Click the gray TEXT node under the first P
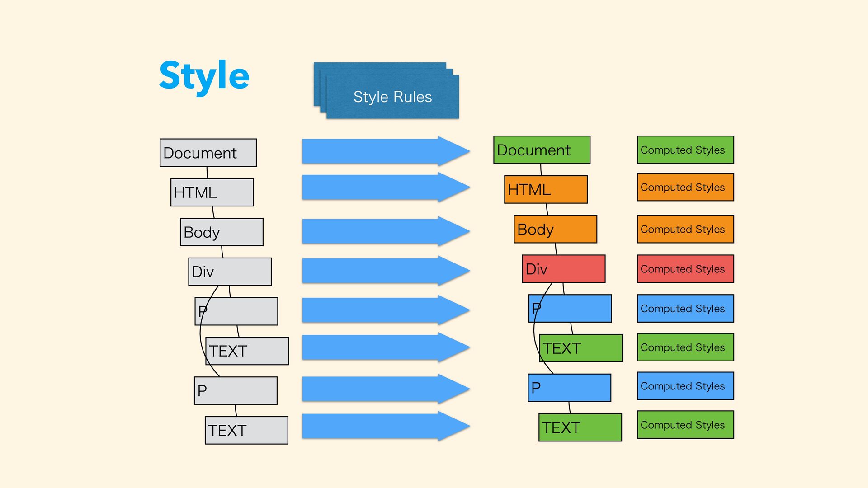 [x=247, y=351]
